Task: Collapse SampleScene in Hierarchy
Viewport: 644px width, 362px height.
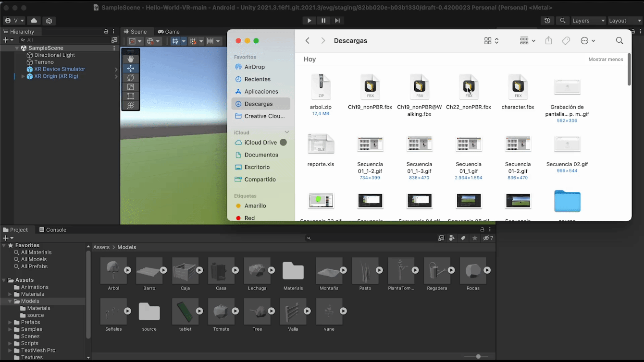Action: (17, 48)
